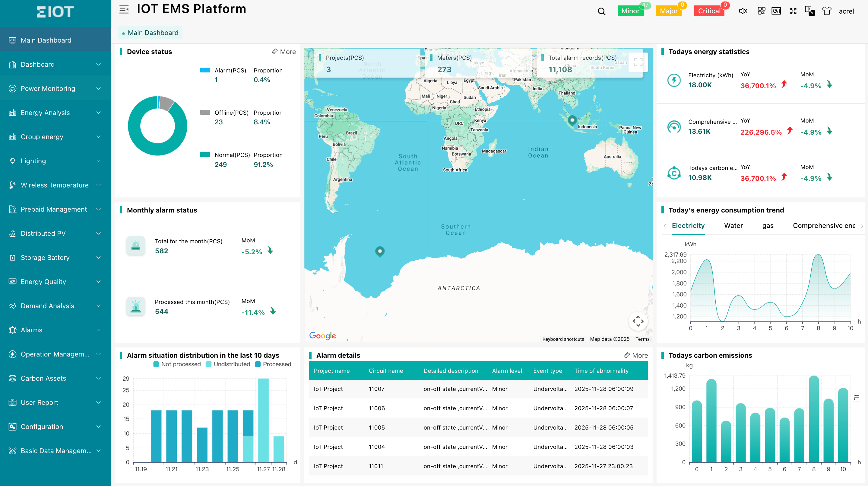The width and height of the screenshot is (868, 486).
Task: Toggle the alarm sound mute icon
Action: click(743, 11)
